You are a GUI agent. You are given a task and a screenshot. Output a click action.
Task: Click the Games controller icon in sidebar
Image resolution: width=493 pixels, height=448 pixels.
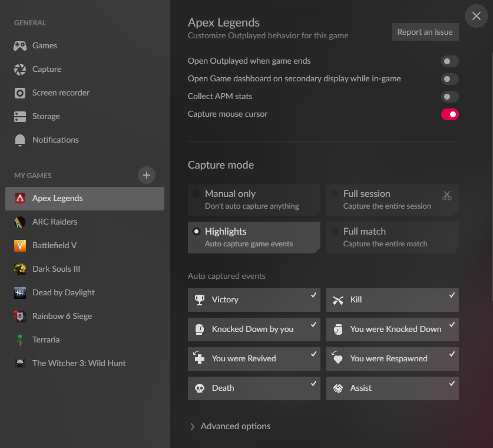20,45
